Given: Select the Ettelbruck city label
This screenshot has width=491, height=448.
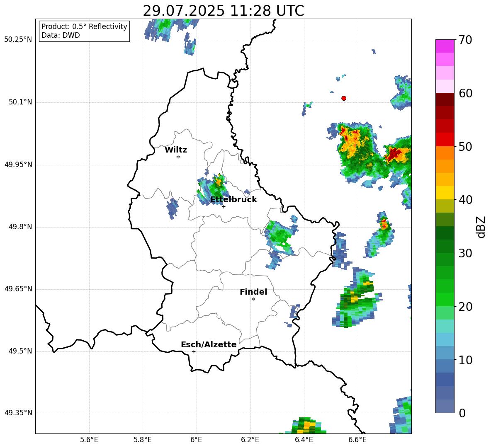Looking at the screenshot, I should click(233, 200).
